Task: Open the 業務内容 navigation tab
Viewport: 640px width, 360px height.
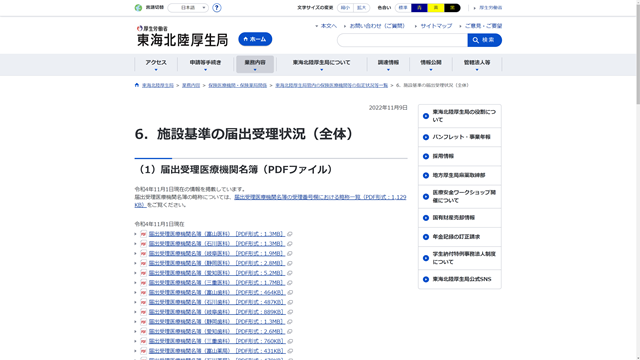Action: pyautogui.click(x=255, y=64)
